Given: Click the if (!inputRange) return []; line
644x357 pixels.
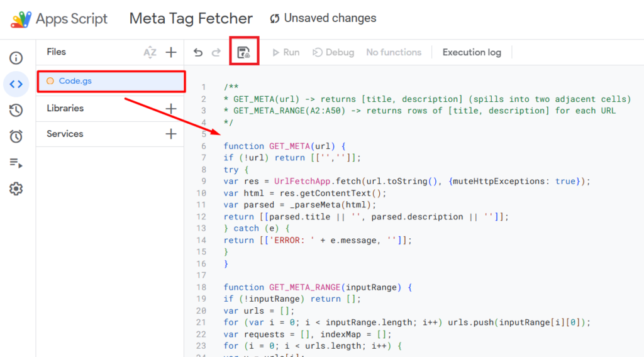Looking at the screenshot, I should coord(292,299).
